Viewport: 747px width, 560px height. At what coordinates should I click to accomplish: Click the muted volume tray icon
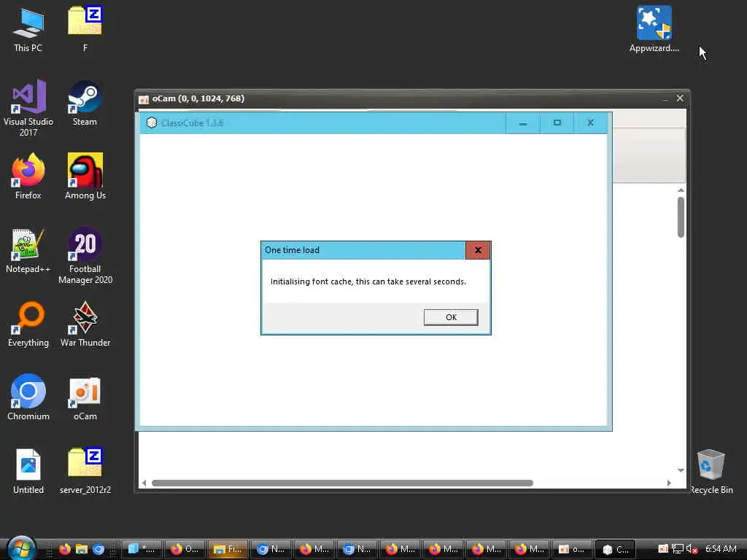(692, 549)
